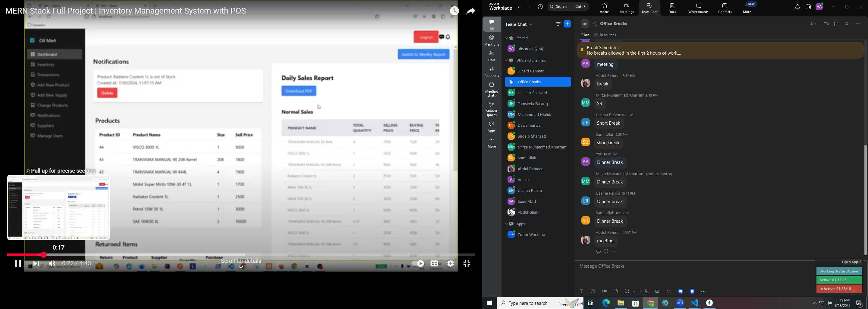
Task: Switch to the Meetings tab
Action: pos(627,8)
